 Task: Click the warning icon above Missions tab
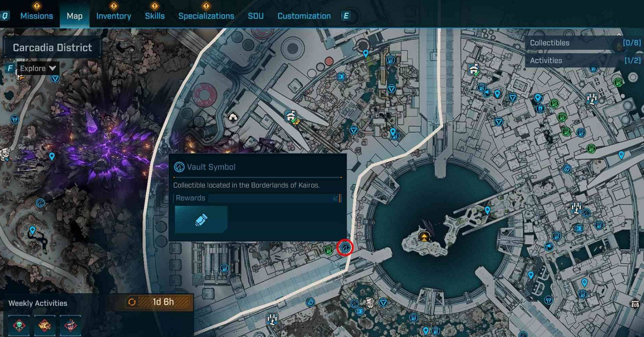(x=36, y=6)
